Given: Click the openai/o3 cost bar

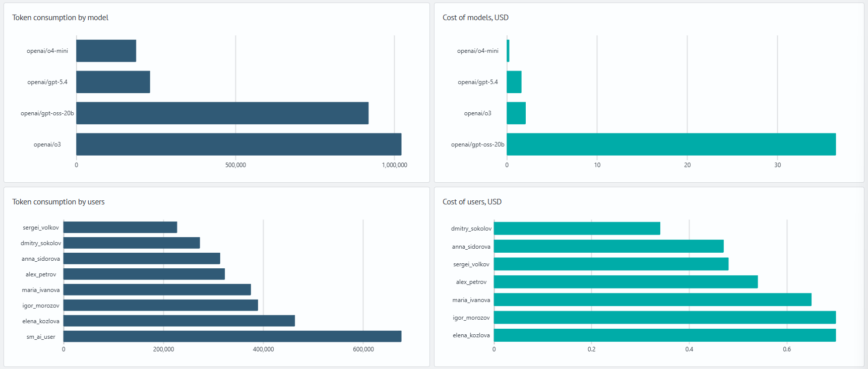Looking at the screenshot, I should point(516,113).
